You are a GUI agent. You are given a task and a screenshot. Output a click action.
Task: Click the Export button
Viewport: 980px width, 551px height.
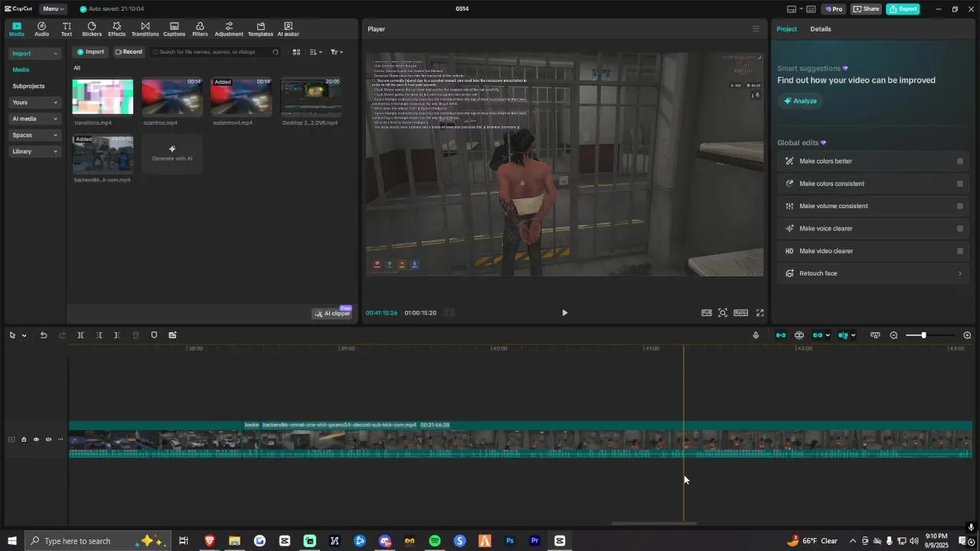[903, 9]
